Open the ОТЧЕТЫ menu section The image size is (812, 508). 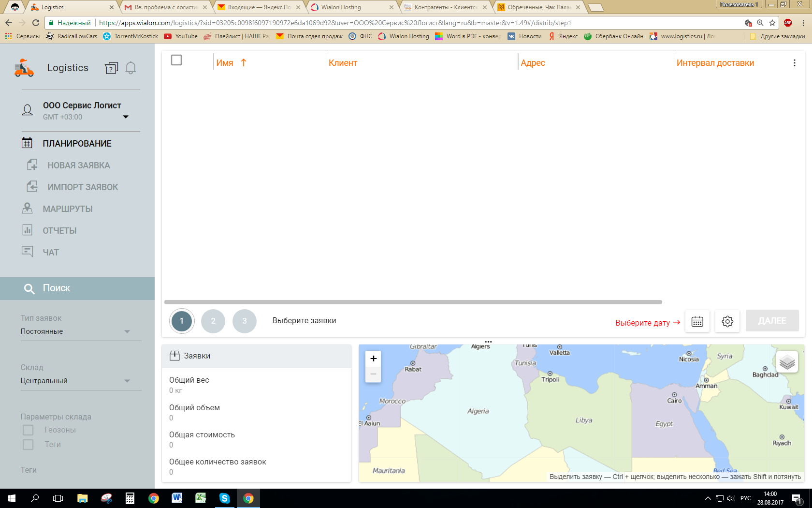pos(59,231)
